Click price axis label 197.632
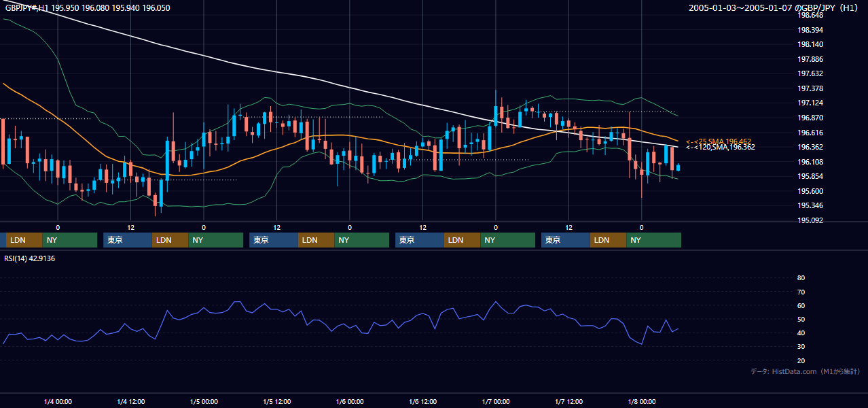 click(x=811, y=73)
